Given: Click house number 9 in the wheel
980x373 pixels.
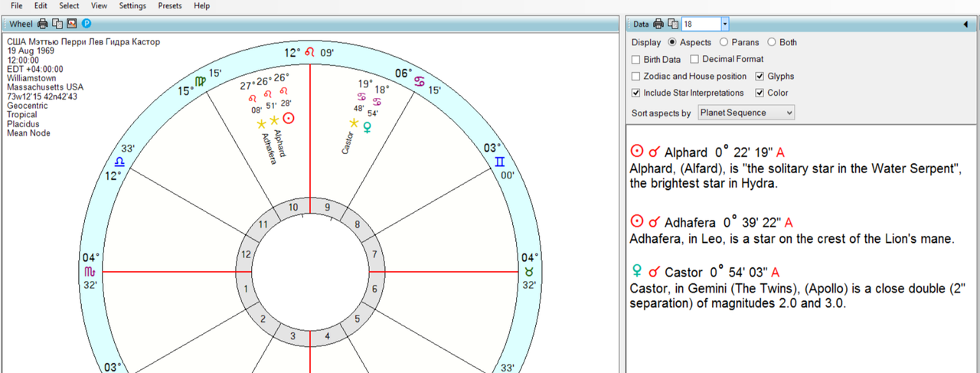Looking at the screenshot, I should (x=327, y=207).
